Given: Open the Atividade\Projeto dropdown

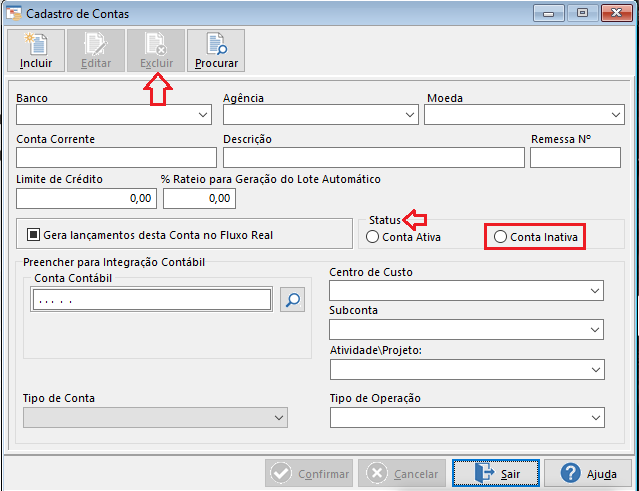Looking at the screenshot, I should pos(467,370).
